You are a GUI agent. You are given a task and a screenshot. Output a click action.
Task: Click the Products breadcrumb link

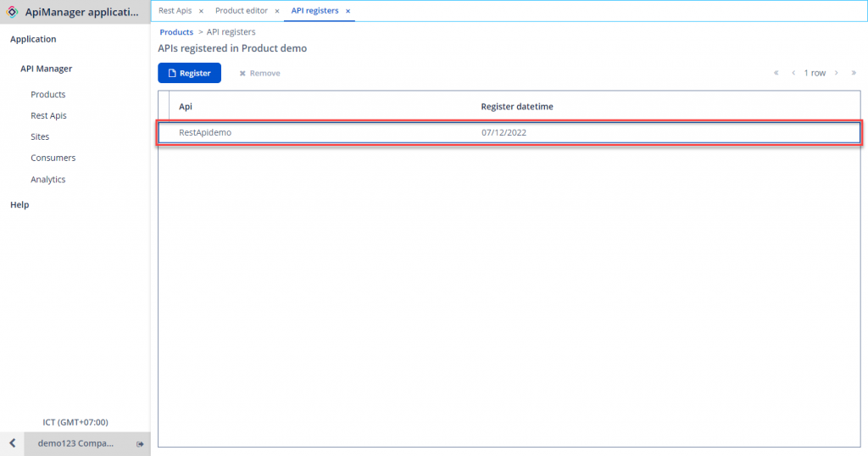pos(176,32)
